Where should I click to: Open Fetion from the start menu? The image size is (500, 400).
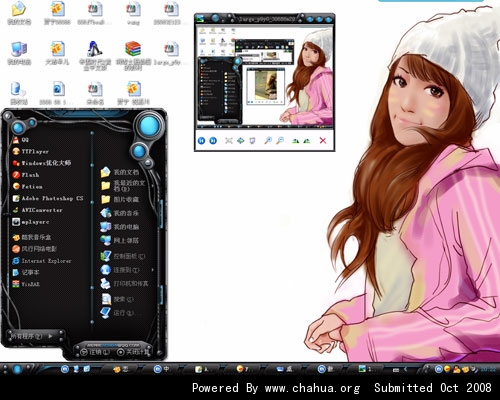[x=27, y=186]
